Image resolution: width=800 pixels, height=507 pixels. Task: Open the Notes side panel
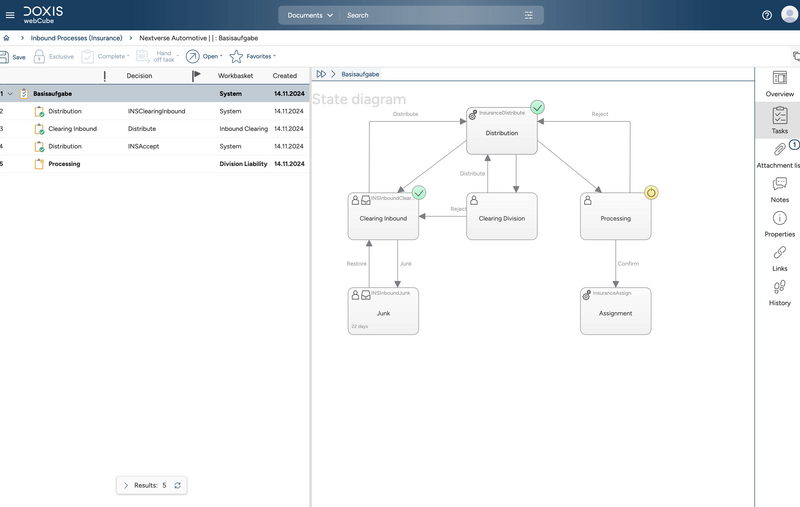pyautogui.click(x=779, y=189)
